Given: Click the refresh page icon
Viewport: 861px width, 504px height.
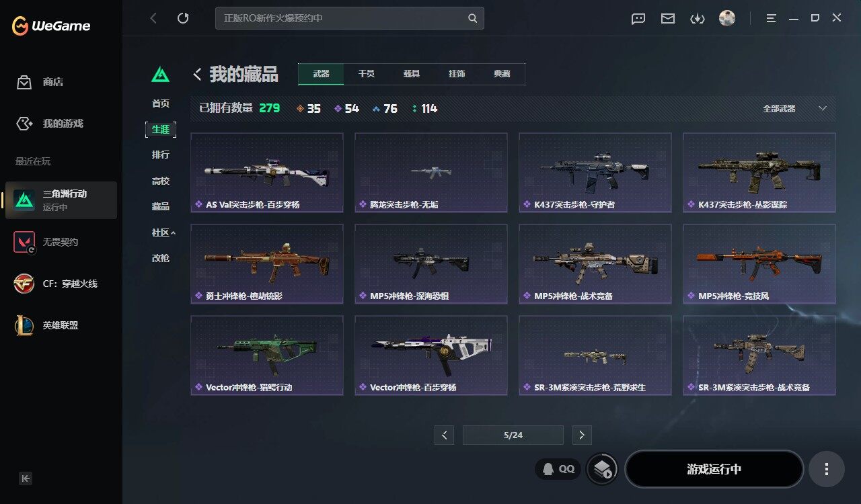Looking at the screenshot, I should (x=183, y=18).
